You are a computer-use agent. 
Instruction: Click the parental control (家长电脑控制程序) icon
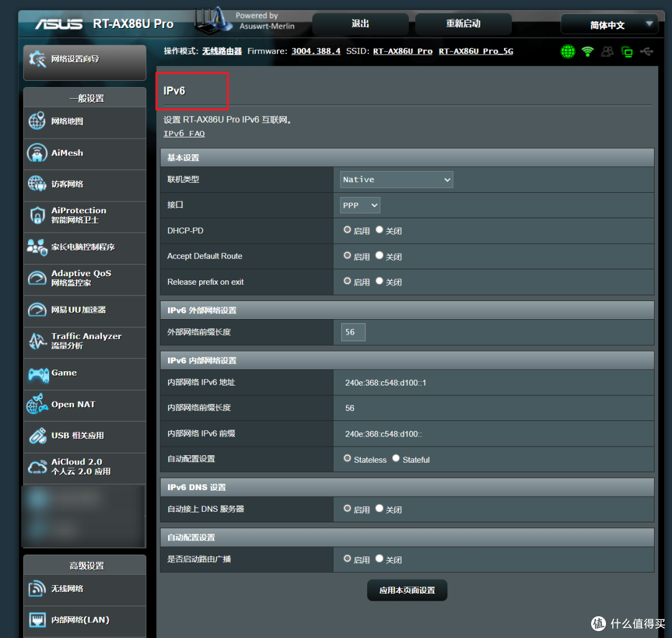click(x=37, y=247)
